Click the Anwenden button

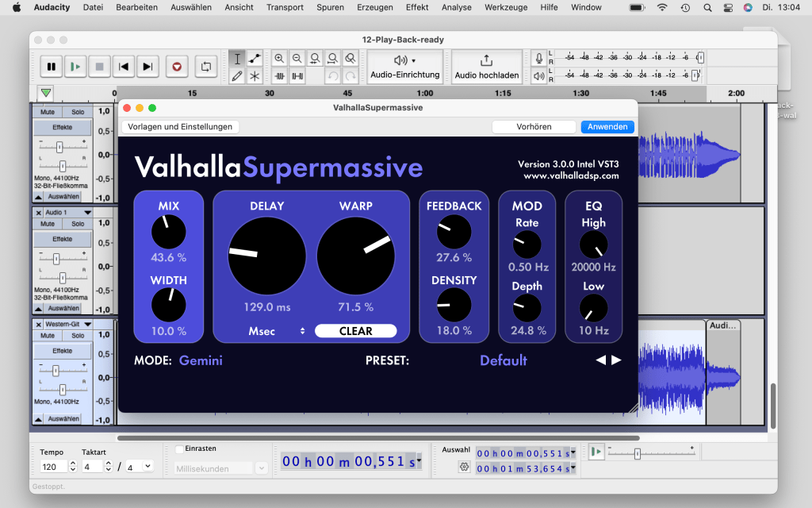(x=607, y=127)
